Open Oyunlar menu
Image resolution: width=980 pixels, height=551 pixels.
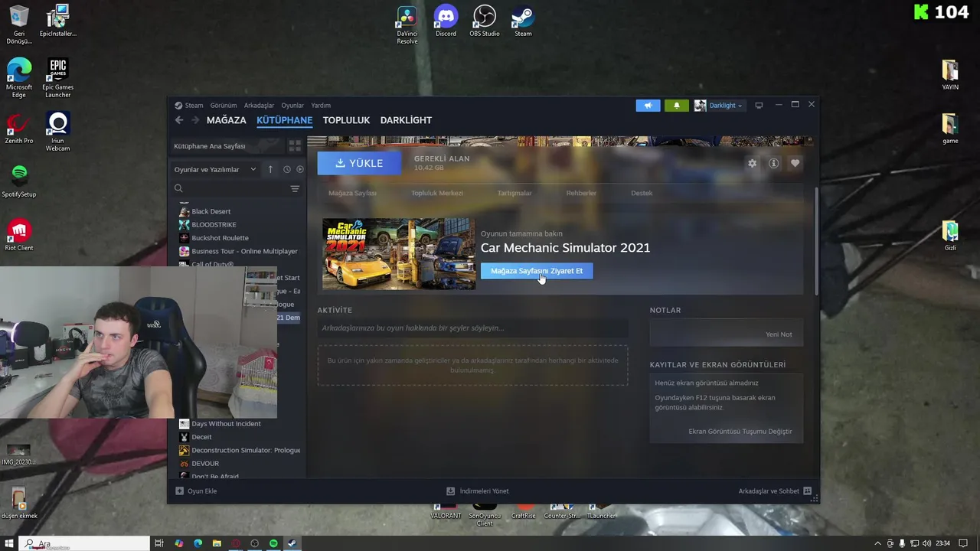(x=292, y=106)
